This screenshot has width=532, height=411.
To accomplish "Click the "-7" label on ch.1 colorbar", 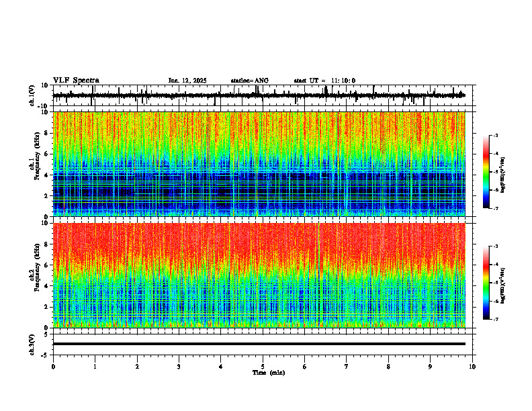I will tap(496, 208).
